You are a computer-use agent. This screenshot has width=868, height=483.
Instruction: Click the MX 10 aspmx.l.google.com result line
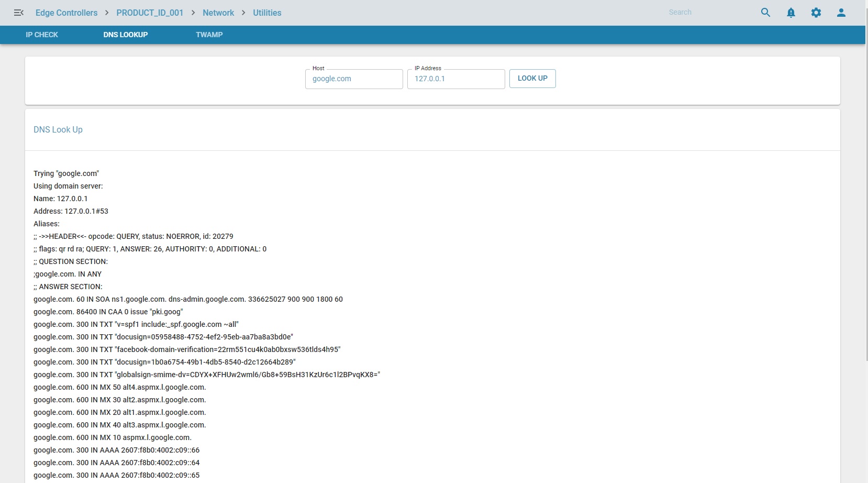[x=112, y=437]
